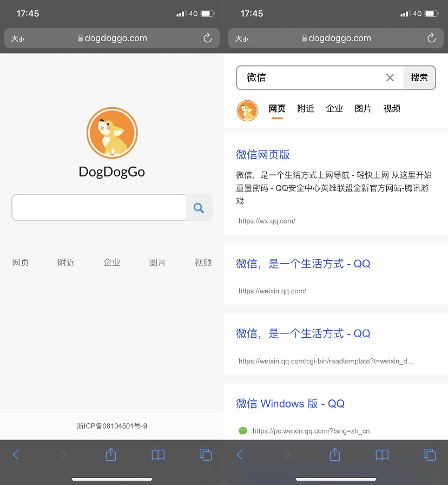Clear the 微信 query with the X icon
This screenshot has height=485, width=448.
pos(390,77)
